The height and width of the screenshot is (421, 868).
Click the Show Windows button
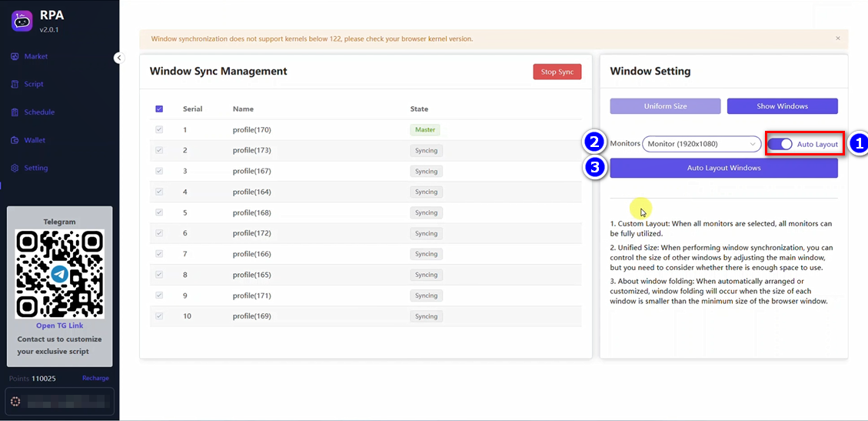tap(782, 106)
